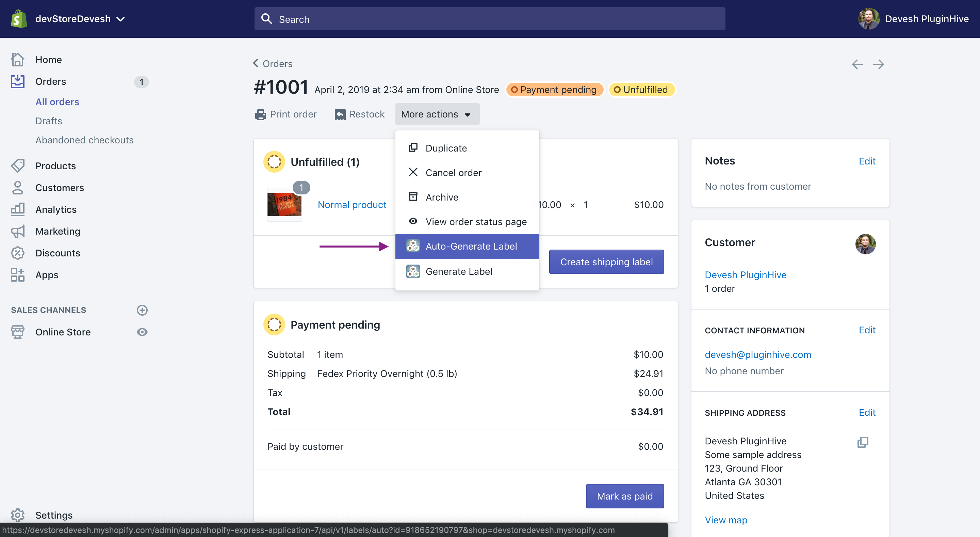Choose Duplicate from More actions menu
The width and height of the screenshot is (980, 537).
click(467, 148)
